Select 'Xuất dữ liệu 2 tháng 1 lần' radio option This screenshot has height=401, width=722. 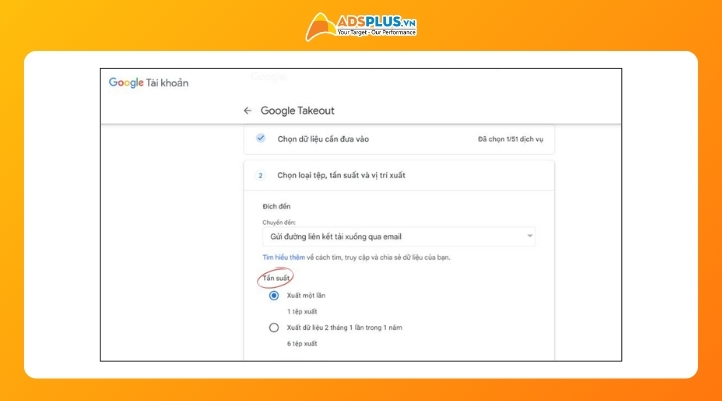pyautogui.click(x=274, y=328)
